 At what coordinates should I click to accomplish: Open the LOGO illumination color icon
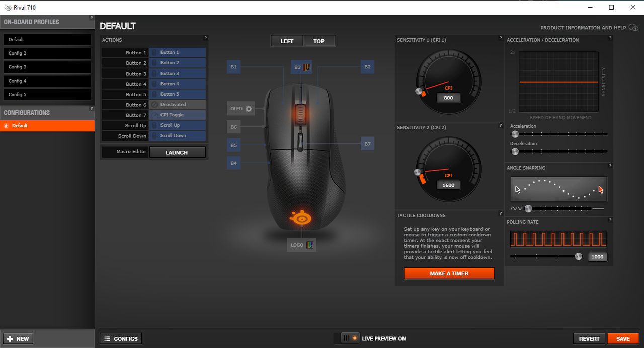(310, 245)
